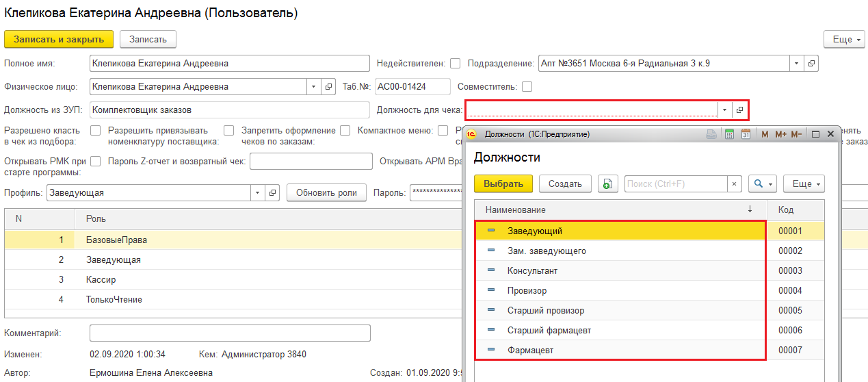
Task: Expand the Должность для чека dropdown
Action: pos(724,110)
